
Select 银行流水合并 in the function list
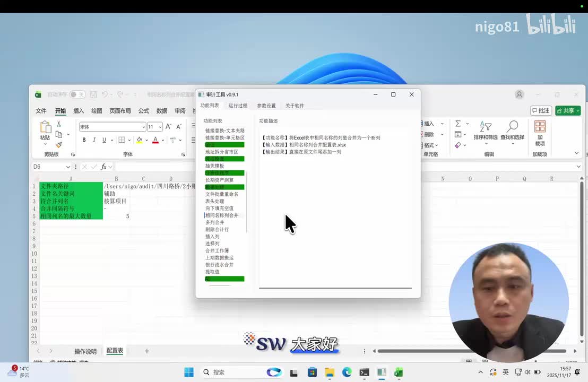point(219,265)
